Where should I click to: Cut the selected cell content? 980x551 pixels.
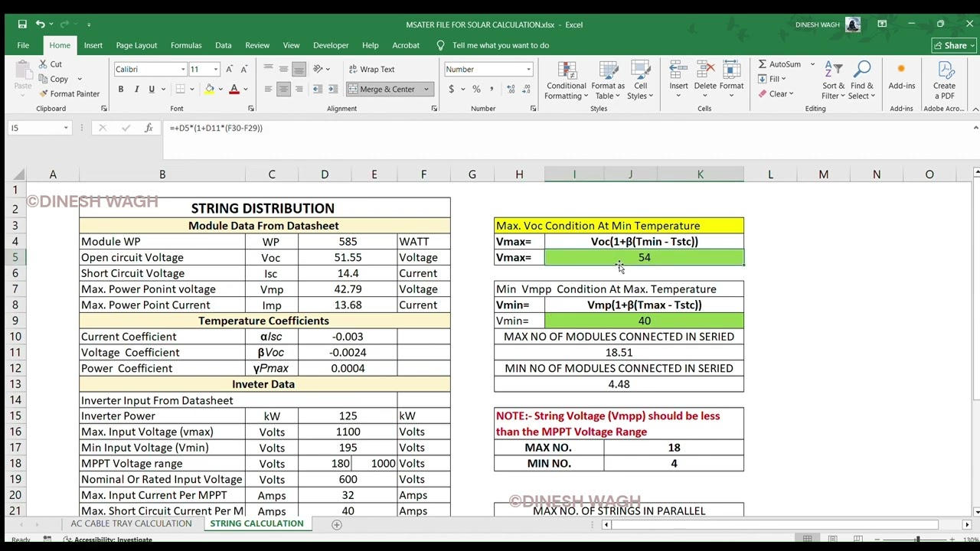coord(51,64)
